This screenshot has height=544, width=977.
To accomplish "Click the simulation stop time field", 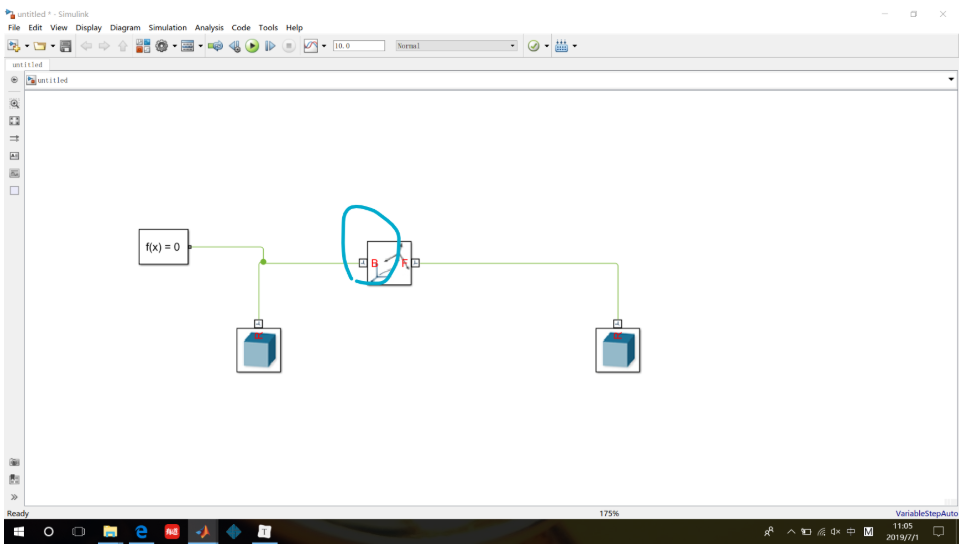I will pos(359,45).
